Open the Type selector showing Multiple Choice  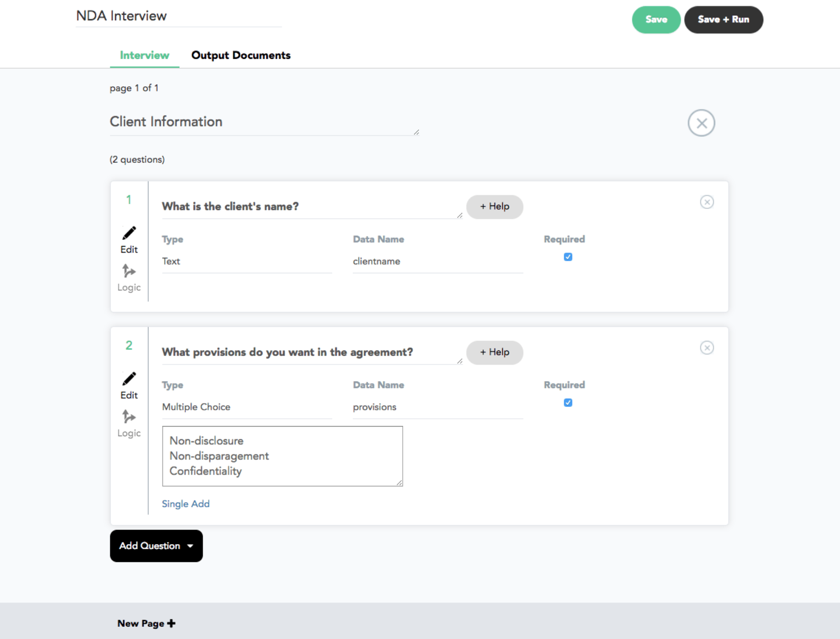click(x=247, y=407)
